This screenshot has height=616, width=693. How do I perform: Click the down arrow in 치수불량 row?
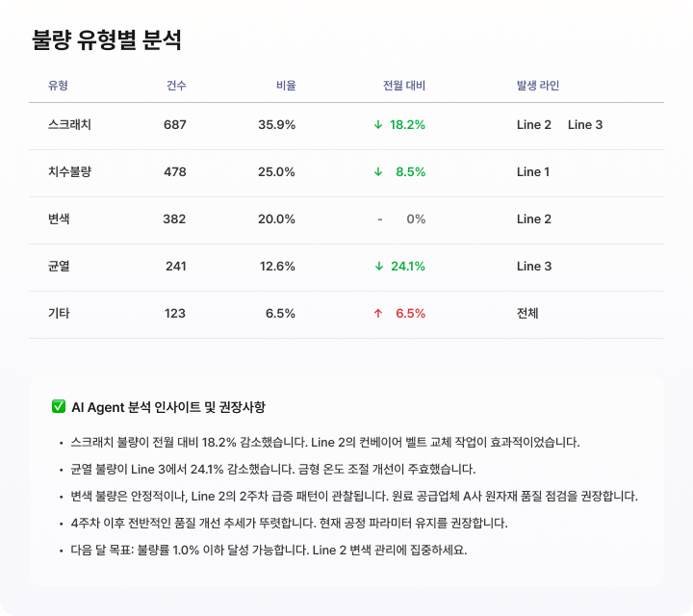tap(378, 172)
